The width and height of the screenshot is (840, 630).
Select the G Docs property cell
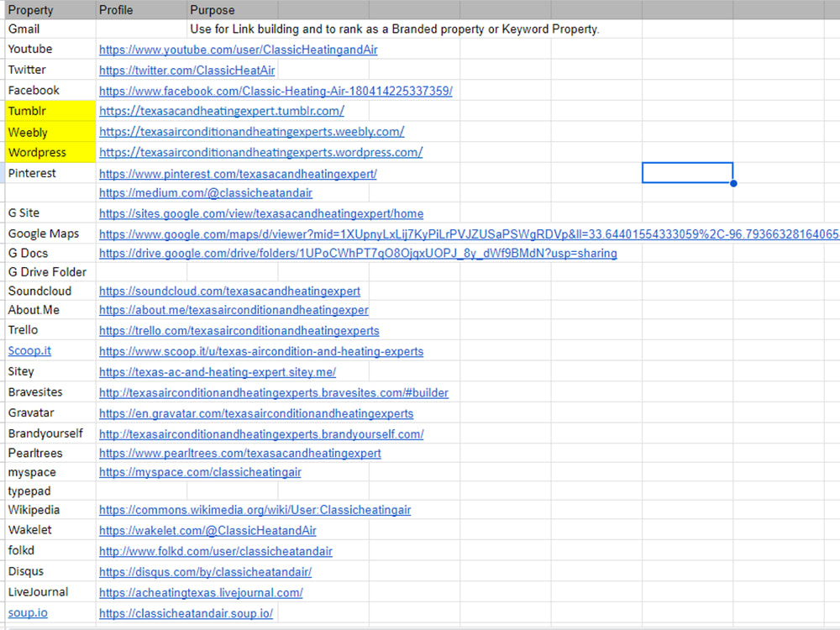(50, 253)
